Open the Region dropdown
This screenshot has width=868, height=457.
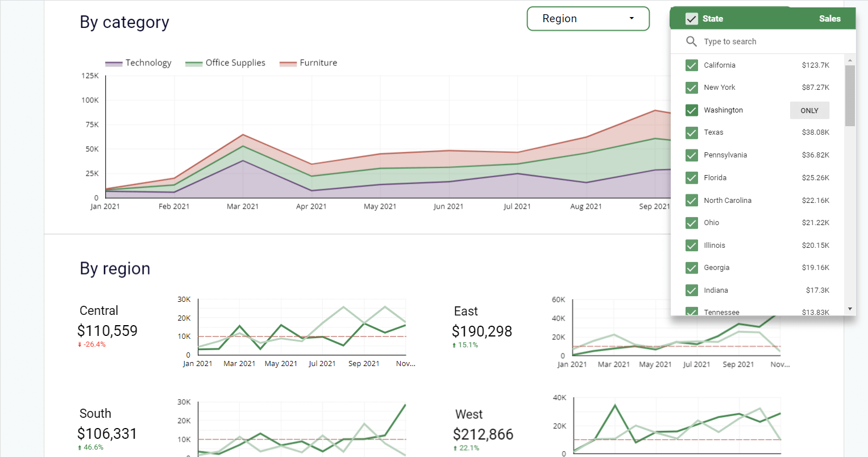click(x=588, y=18)
